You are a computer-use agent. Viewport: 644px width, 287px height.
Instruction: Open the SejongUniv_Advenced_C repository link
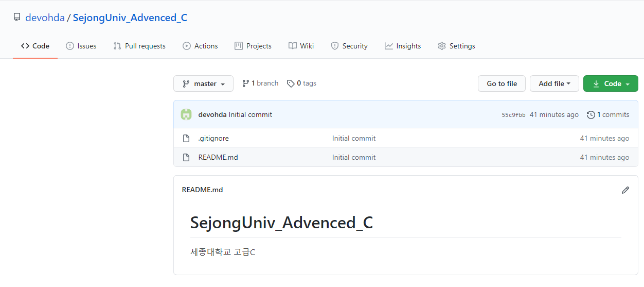pos(130,18)
